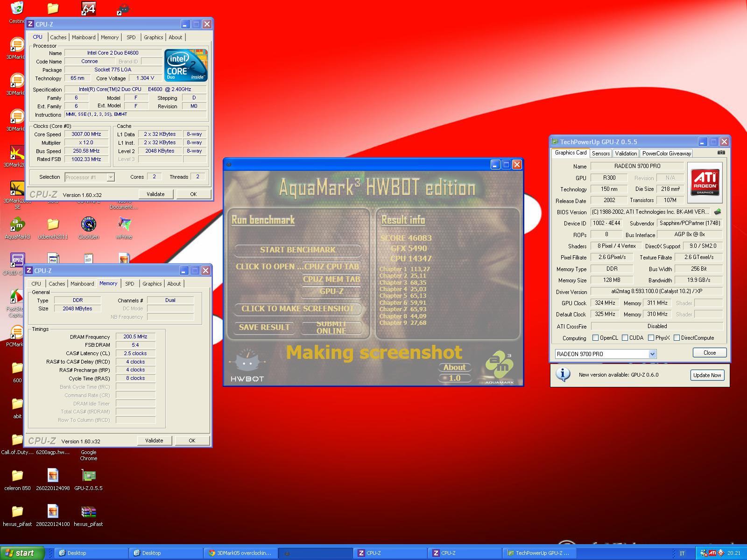The image size is (747, 560).
Task: Click the BIOS Version field in GPU-Z
Action: (650, 212)
